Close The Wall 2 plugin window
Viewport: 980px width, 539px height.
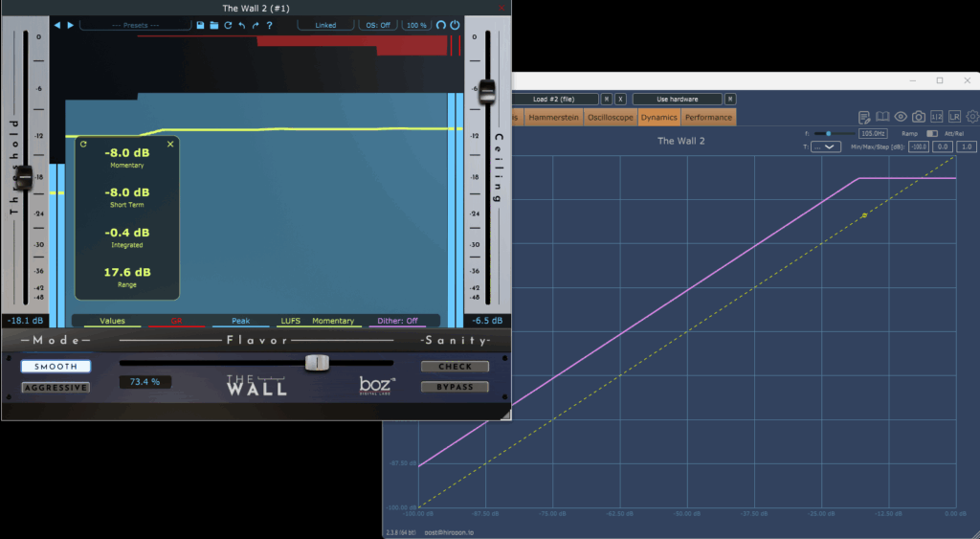[501, 8]
